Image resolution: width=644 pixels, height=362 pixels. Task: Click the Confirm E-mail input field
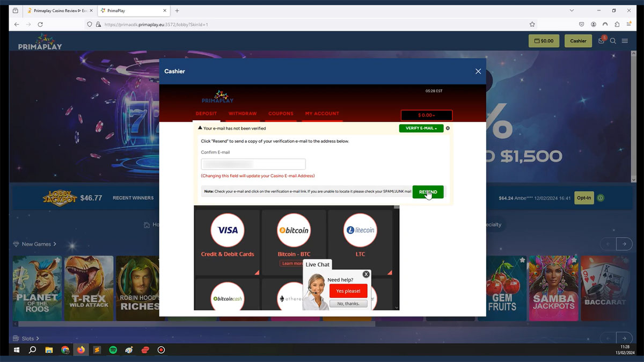253,164
